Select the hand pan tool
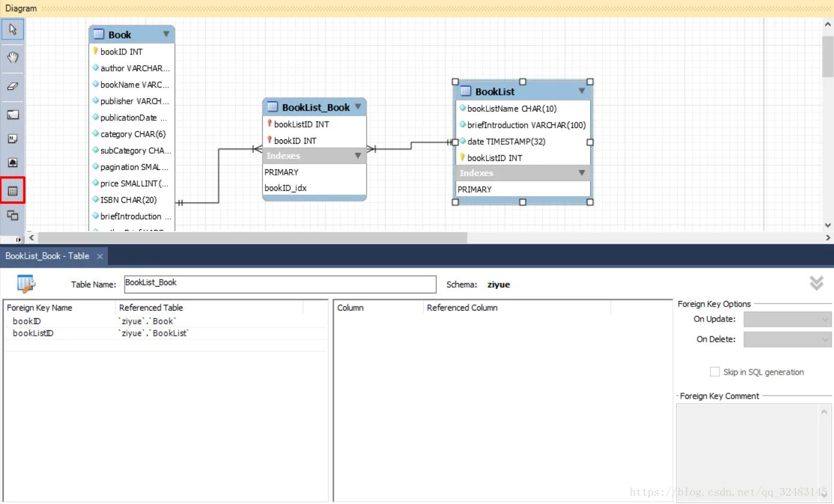 [x=13, y=57]
